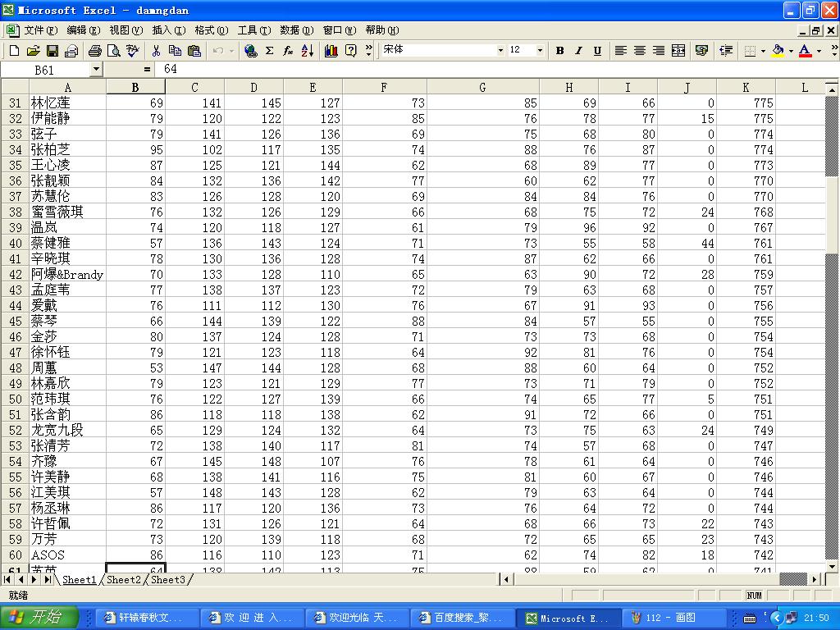Viewport: 840px width, 630px height.
Task: Select the column K header
Action: pos(746,88)
